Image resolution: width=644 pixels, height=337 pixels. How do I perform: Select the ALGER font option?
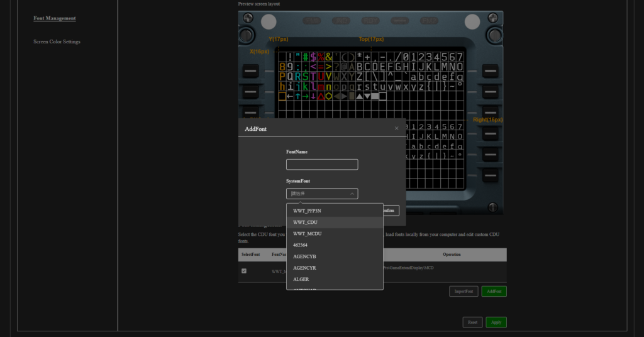(x=335, y=280)
